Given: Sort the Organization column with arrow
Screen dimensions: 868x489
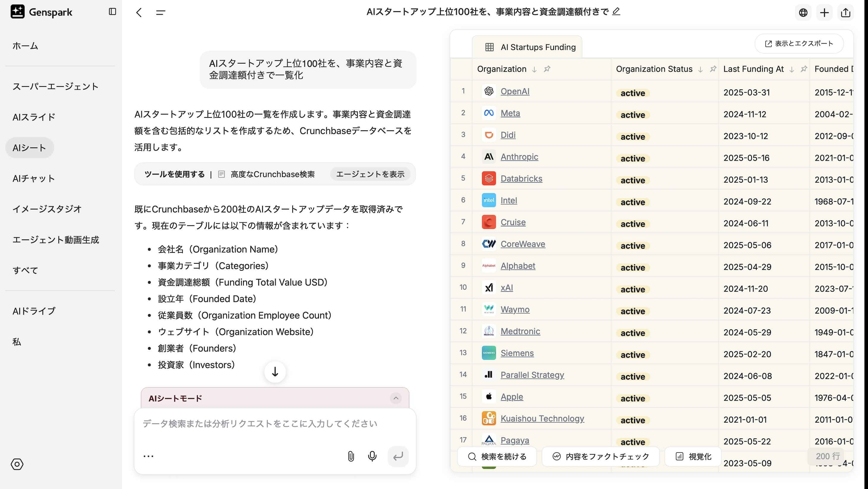Looking at the screenshot, I should coord(534,69).
